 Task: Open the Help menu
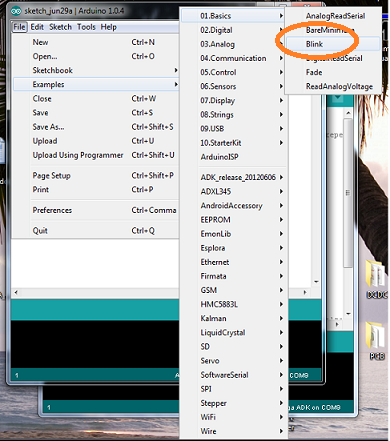(x=109, y=27)
